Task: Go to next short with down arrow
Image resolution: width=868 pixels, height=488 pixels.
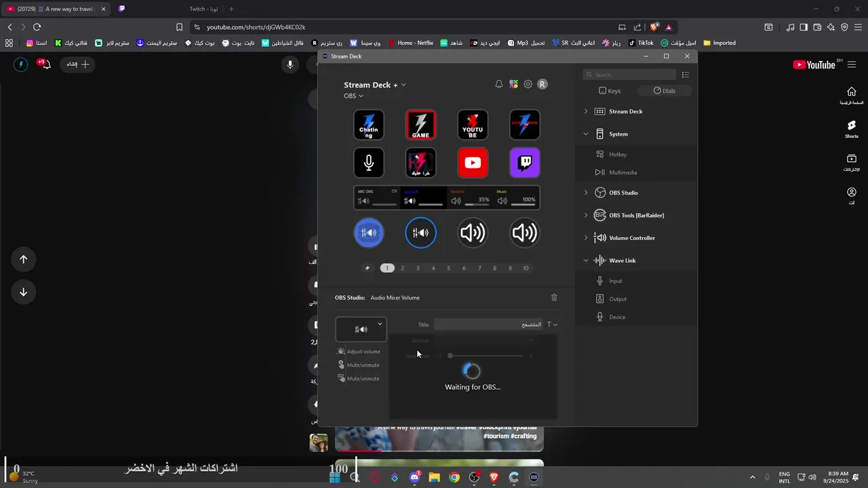Action: [x=23, y=291]
